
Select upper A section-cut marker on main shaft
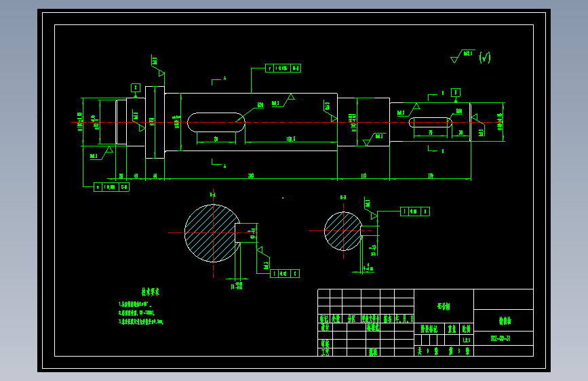pyautogui.click(x=218, y=81)
